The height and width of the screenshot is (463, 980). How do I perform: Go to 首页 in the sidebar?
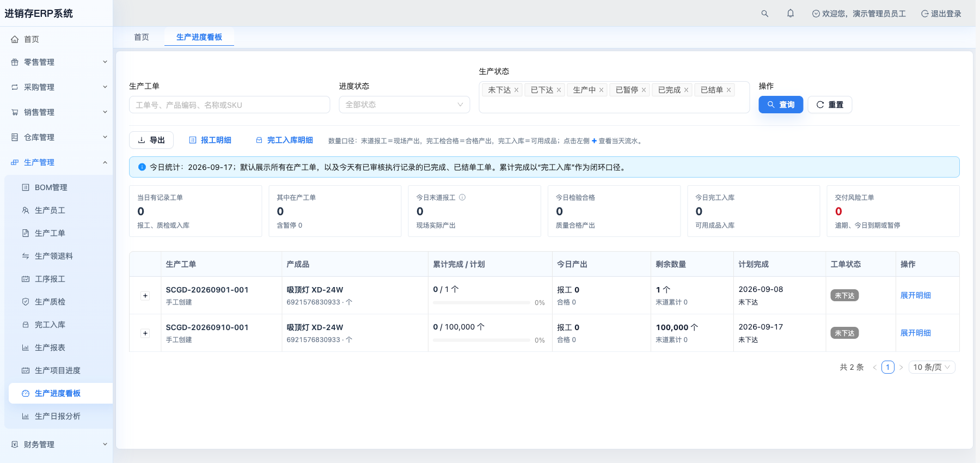[57, 39]
